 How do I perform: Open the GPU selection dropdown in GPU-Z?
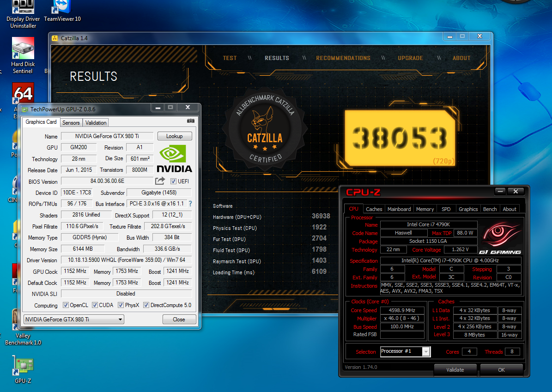click(x=74, y=320)
